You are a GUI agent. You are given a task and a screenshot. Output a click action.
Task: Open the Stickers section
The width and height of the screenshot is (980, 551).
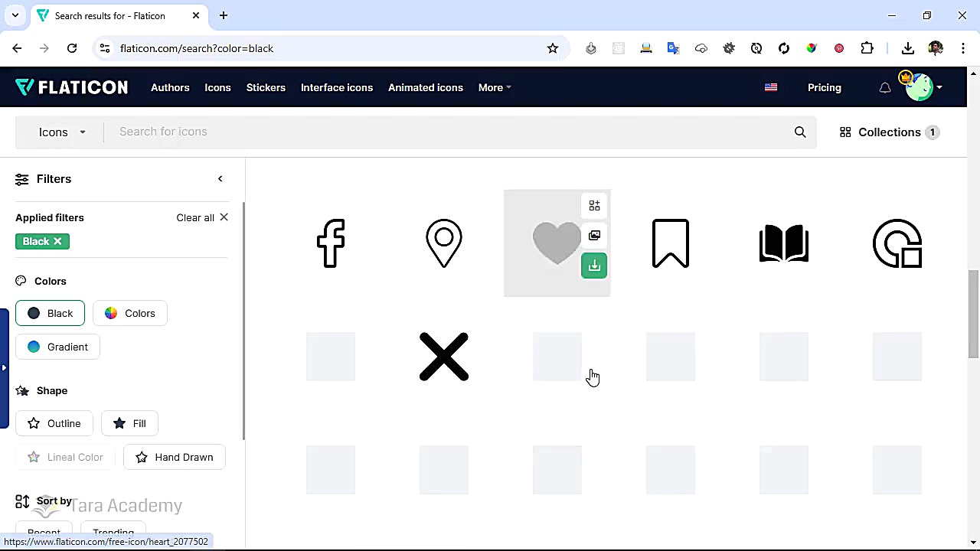pos(266,87)
